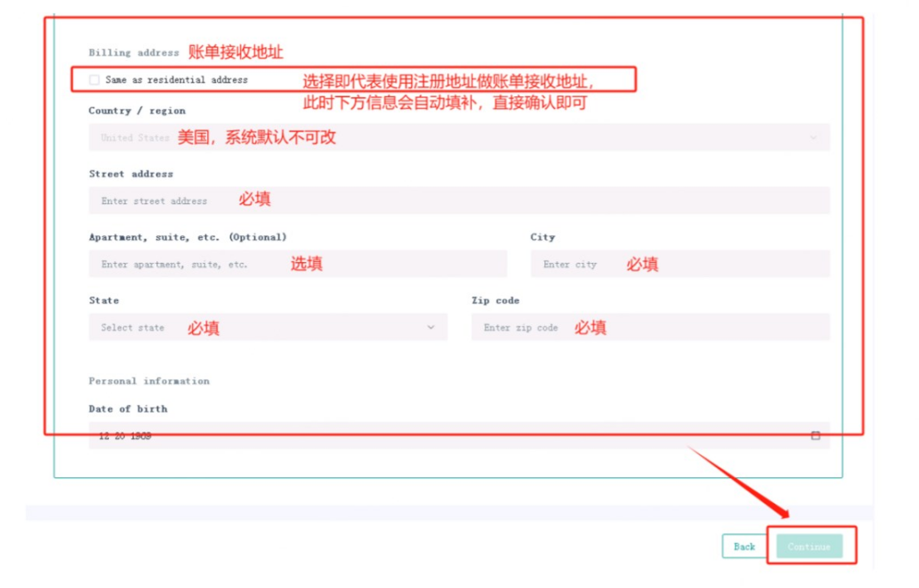Click the Enter city input box
Image resolution: width=919 pixels, height=588 pixels.
[x=679, y=264]
